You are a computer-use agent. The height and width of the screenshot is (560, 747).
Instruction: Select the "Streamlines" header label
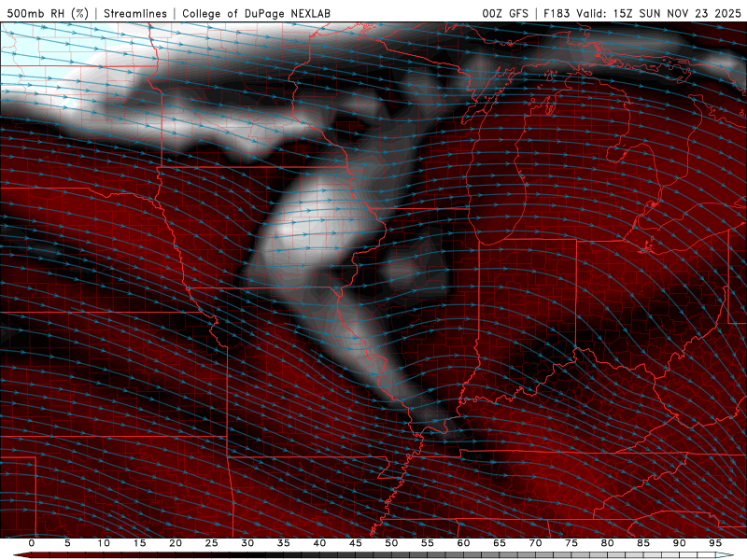[x=135, y=13]
